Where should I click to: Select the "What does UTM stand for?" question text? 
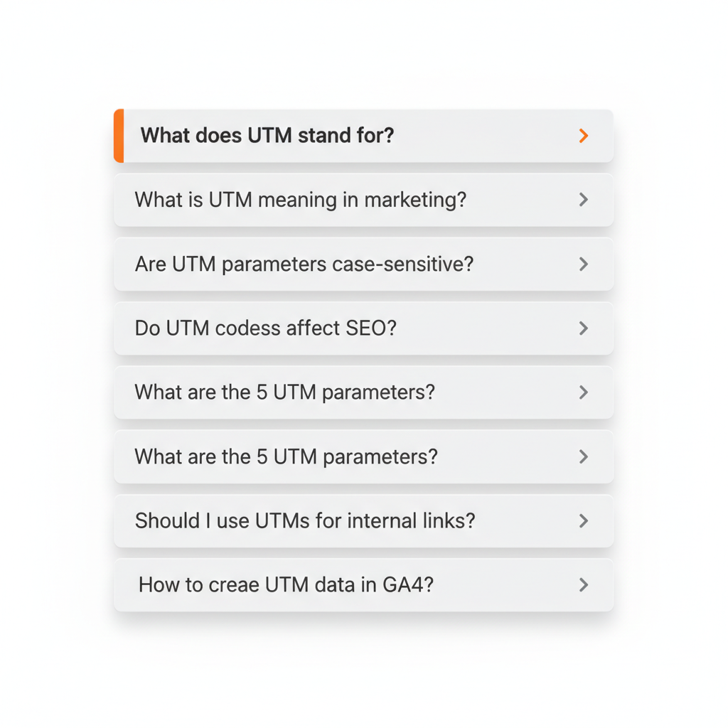[x=267, y=136]
